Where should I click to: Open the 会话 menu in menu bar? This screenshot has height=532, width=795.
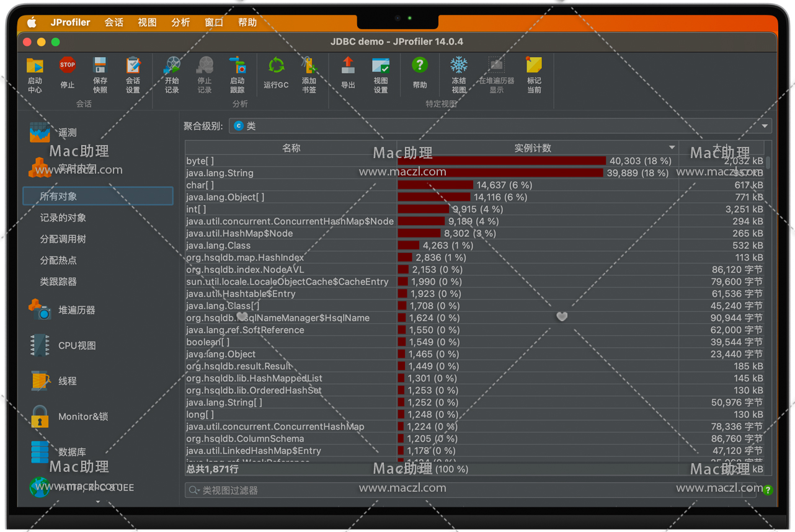[113, 22]
